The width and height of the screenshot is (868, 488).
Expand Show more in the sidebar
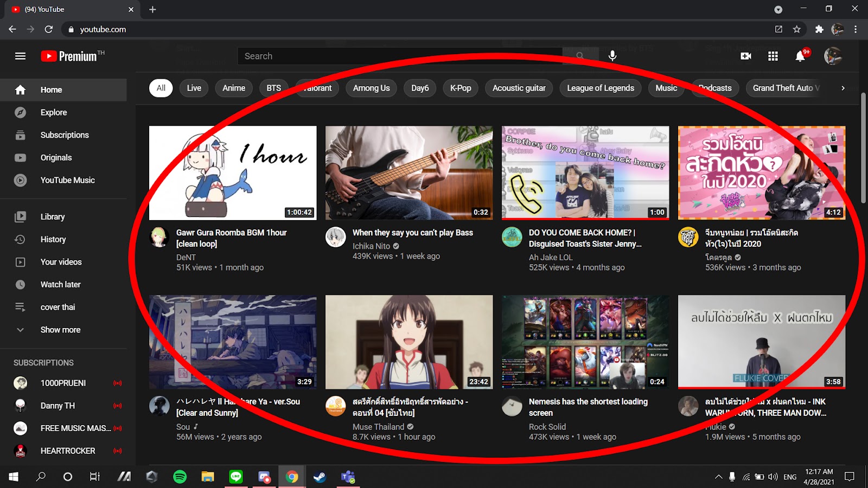pos(63,330)
